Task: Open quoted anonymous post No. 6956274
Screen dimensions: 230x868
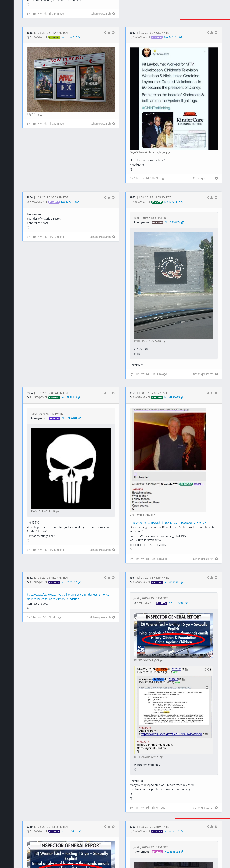Action: pos(174,222)
